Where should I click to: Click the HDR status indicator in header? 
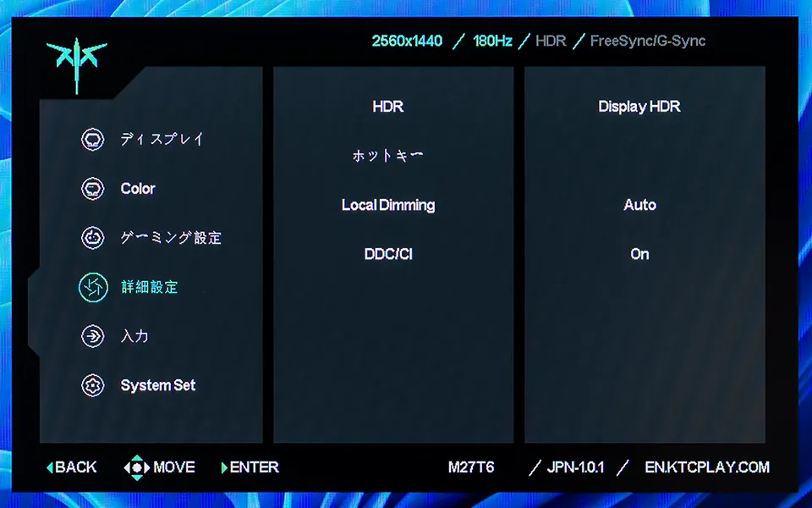pos(551,41)
